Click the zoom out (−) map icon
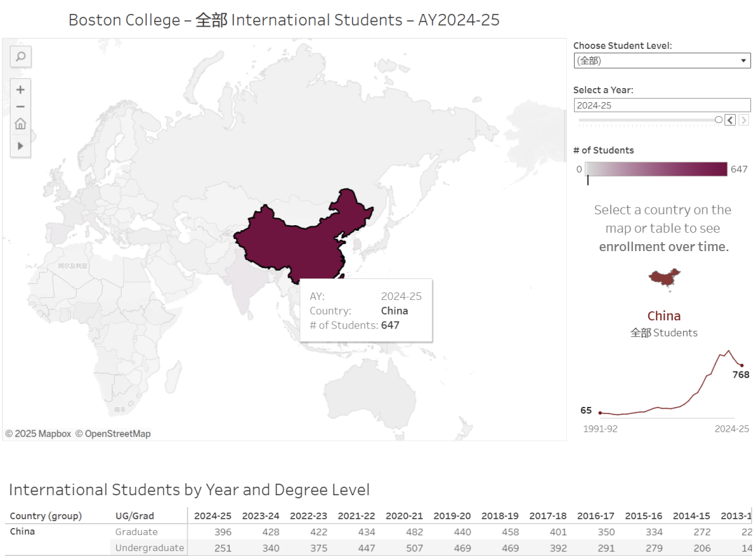The height and width of the screenshot is (556, 756). tap(20, 106)
